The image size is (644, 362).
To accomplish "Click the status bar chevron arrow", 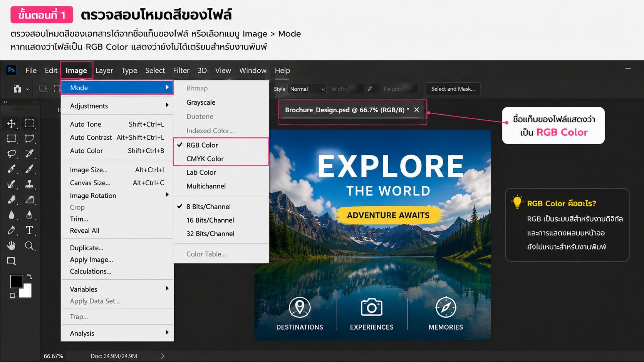I will 163,356.
